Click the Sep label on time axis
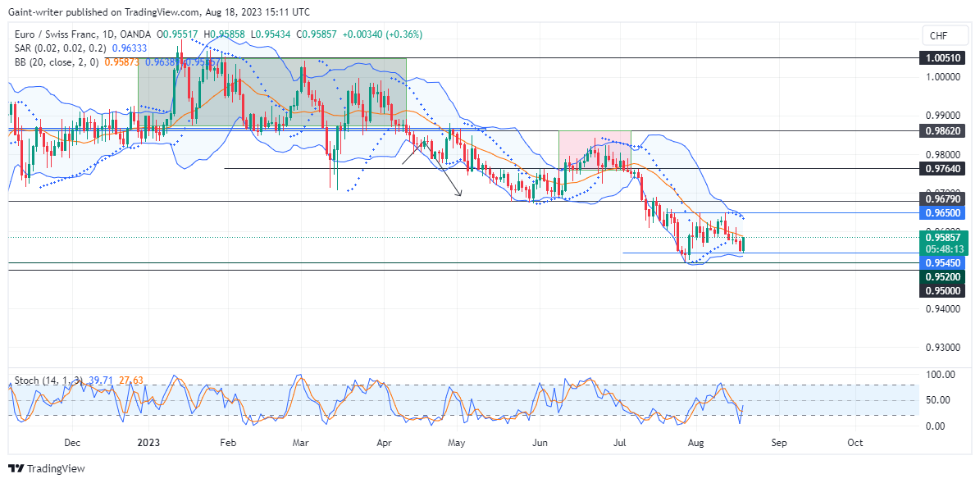 coord(779,442)
